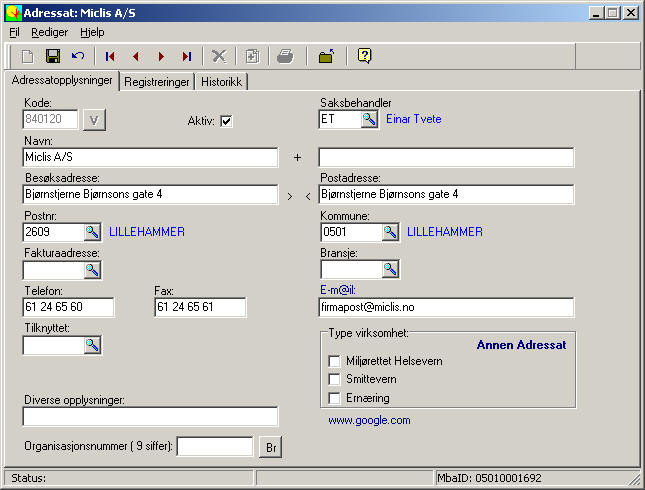Viewport: 645px width, 490px height.
Task: Click the Postnr field showing 2609
Action: [x=53, y=232]
